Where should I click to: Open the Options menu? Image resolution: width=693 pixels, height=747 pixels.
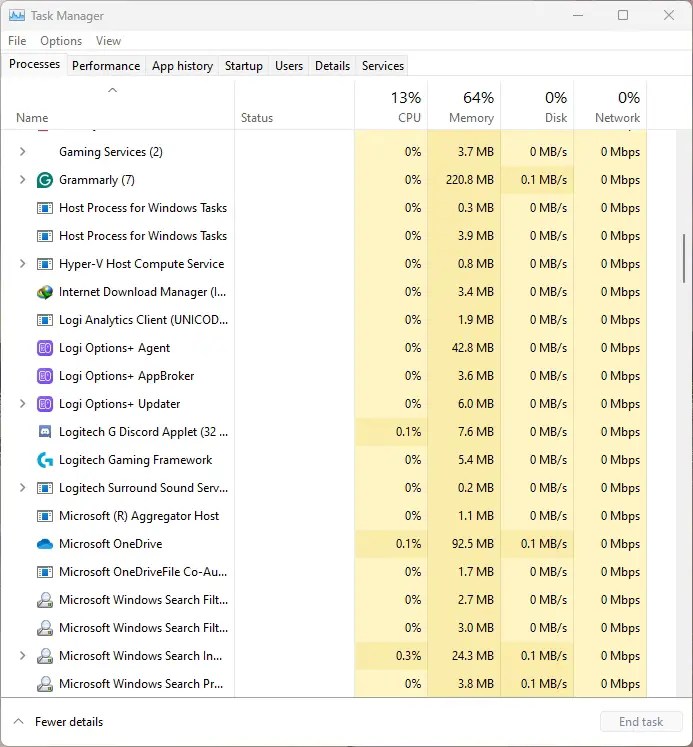pos(61,41)
